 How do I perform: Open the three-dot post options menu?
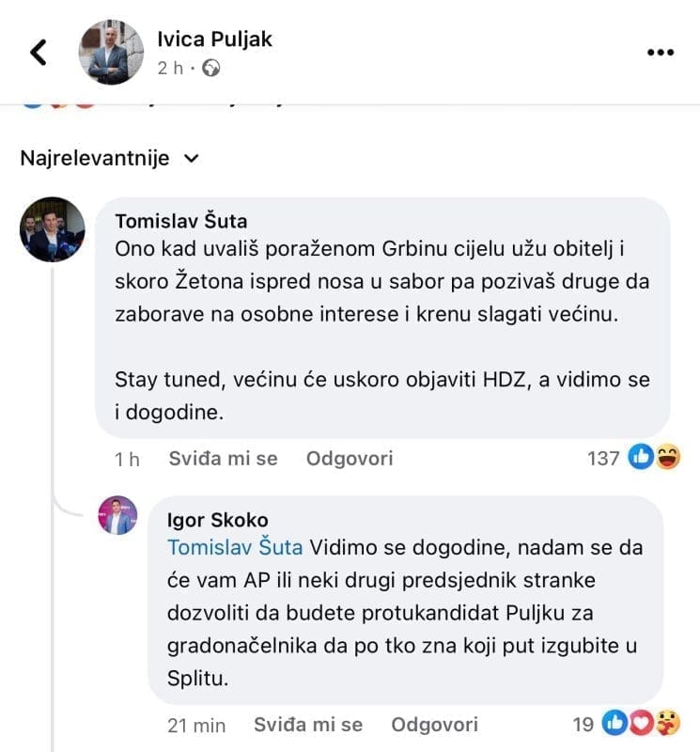661,53
